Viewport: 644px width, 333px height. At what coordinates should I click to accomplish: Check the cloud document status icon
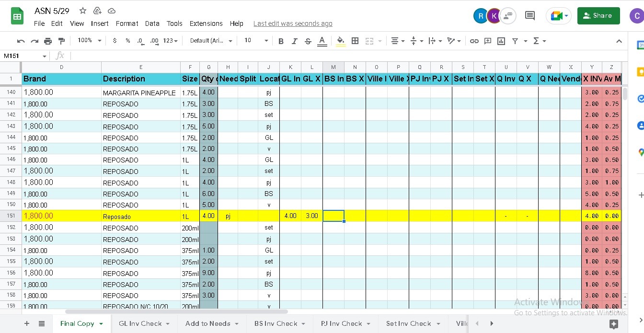(112, 11)
